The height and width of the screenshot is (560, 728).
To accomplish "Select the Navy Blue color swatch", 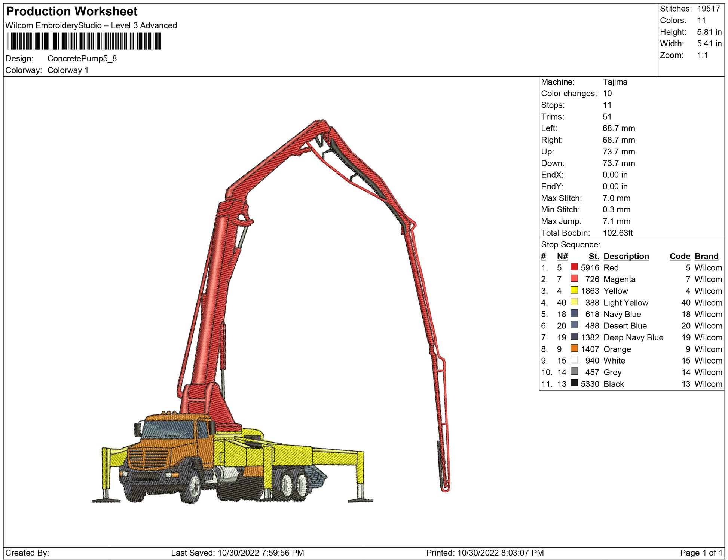I will pyautogui.click(x=574, y=313).
